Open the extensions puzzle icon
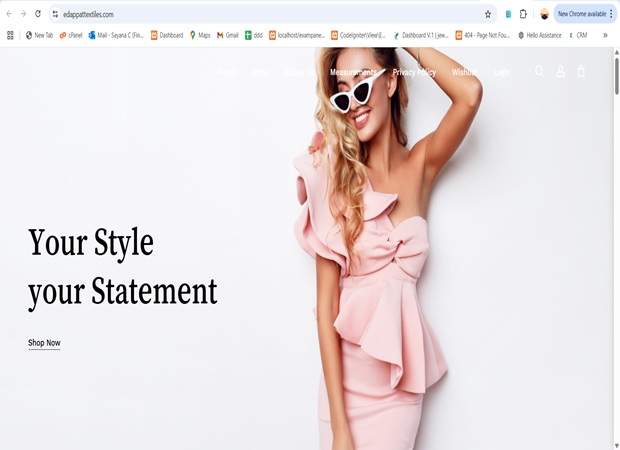 click(523, 14)
